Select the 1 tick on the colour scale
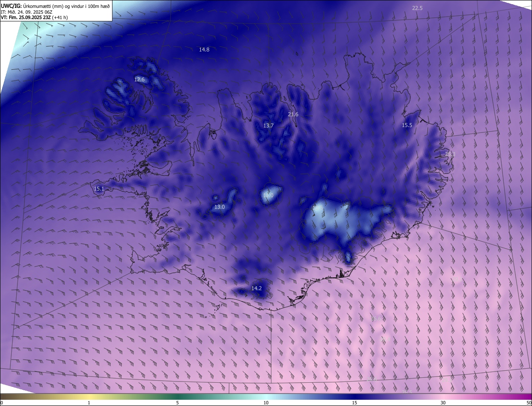 point(89,403)
